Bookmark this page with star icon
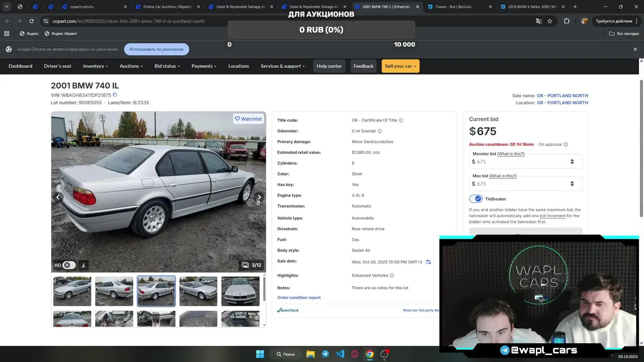 tap(550, 21)
